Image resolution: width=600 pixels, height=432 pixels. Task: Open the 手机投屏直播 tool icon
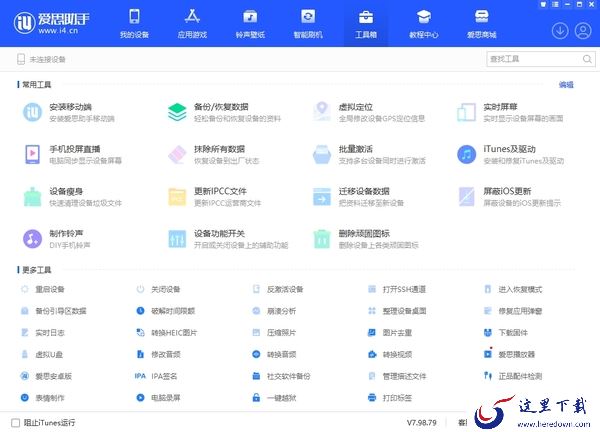coord(32,154)
